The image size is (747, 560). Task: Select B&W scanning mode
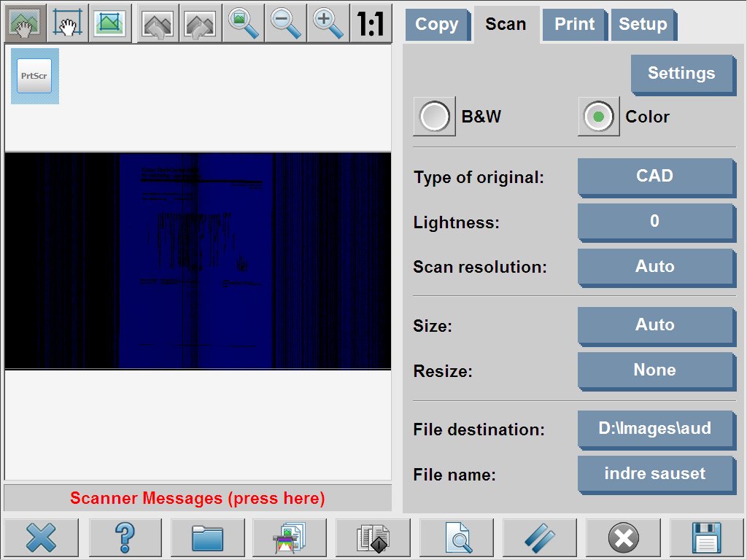pyautogui.click(x=434, y=116)
